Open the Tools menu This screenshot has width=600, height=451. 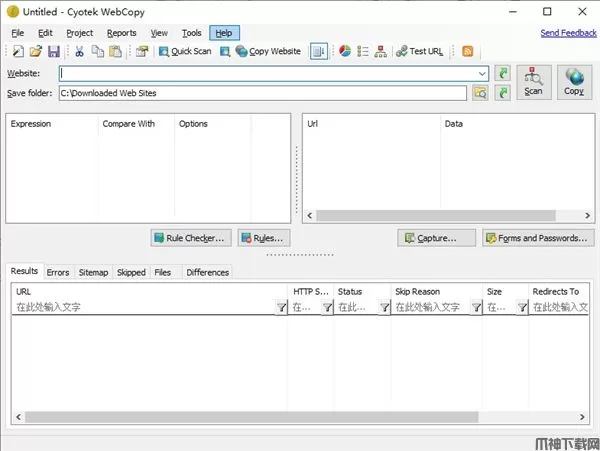(191, 33)
